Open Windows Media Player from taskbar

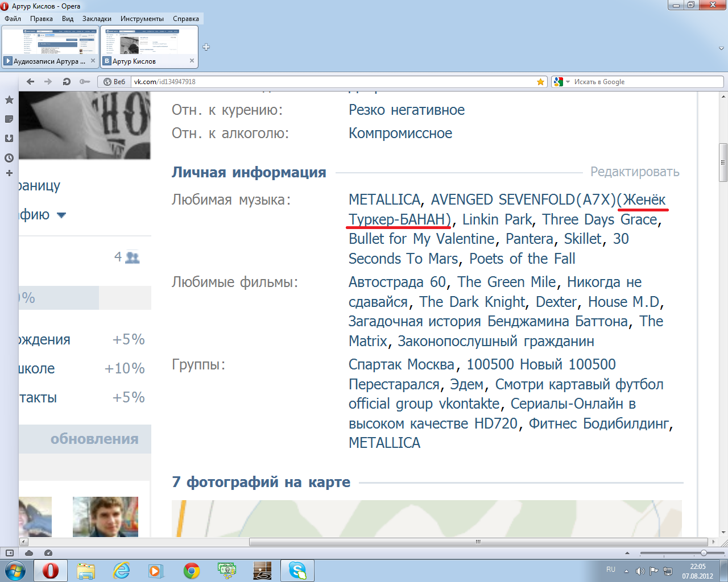[156, 571]
